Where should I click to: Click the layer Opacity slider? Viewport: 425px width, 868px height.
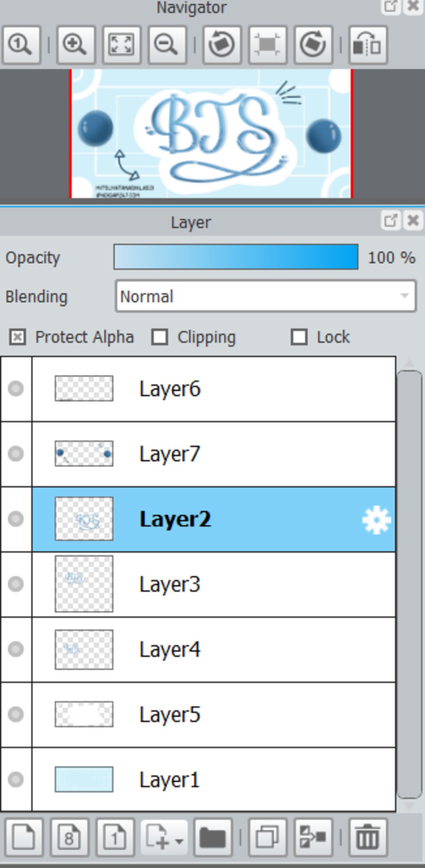(236, 257)
